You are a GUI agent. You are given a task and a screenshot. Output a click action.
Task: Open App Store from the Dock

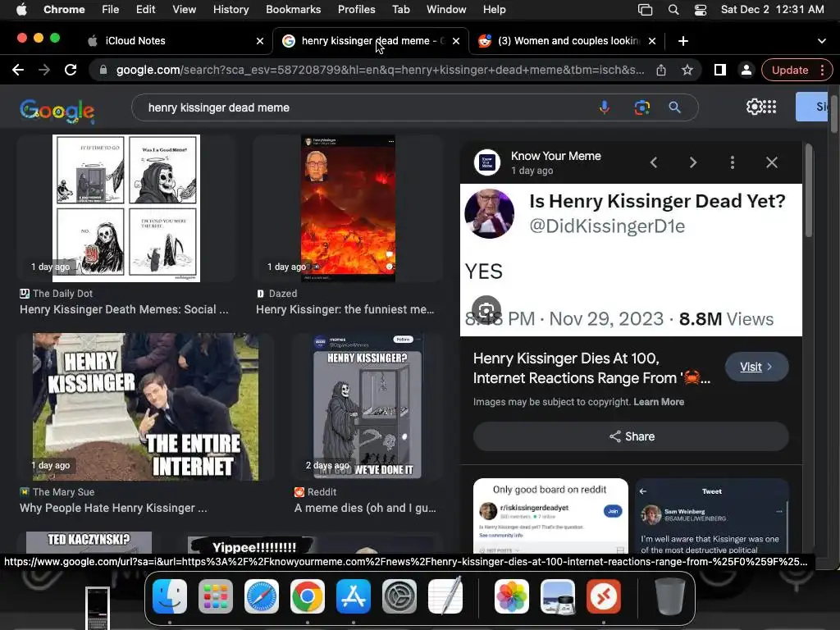pos(354,596)
